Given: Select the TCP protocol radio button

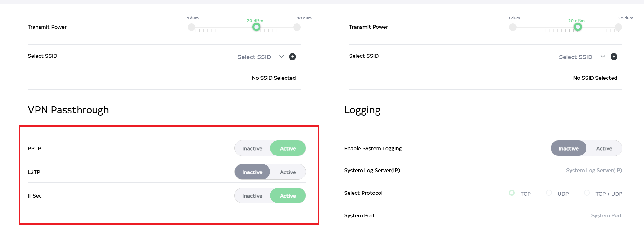Looking at the screenshot, I should click(512, 193).
